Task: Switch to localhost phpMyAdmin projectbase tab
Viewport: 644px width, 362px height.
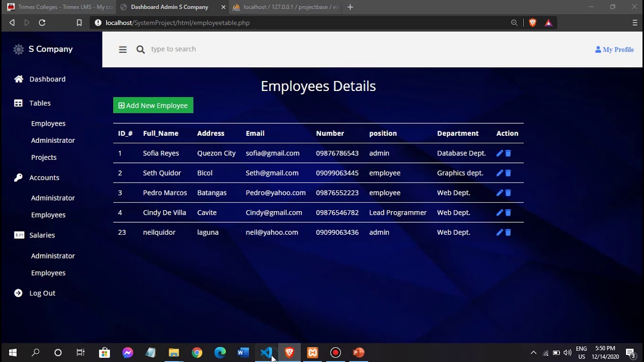Action: (x=286, y=7)
